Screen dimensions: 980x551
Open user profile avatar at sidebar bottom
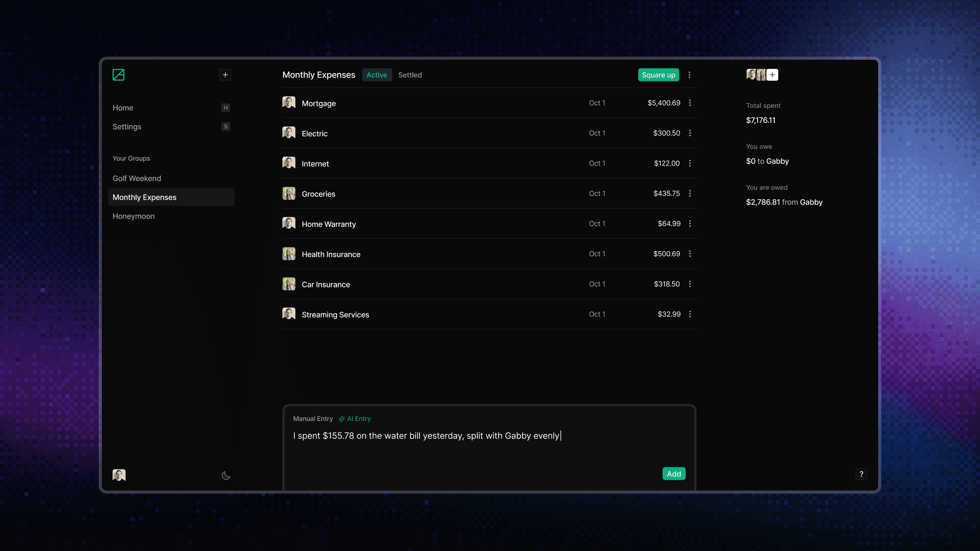coord(119,475)
